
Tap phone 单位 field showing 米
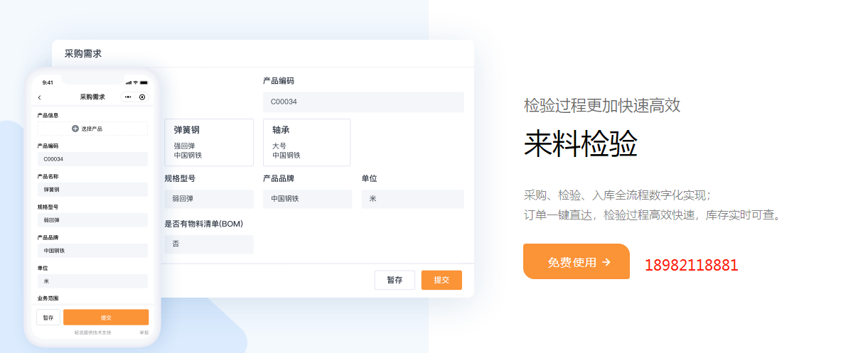pyautogui.click(x=92, y=281)
